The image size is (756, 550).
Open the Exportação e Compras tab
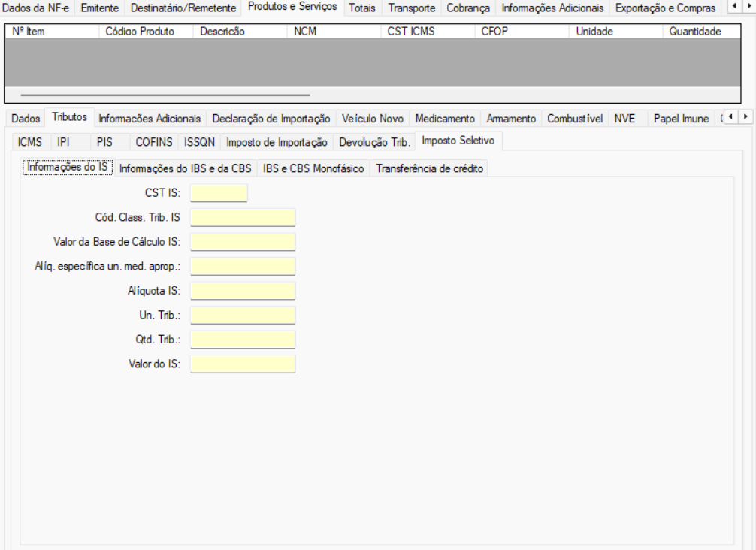665,8
